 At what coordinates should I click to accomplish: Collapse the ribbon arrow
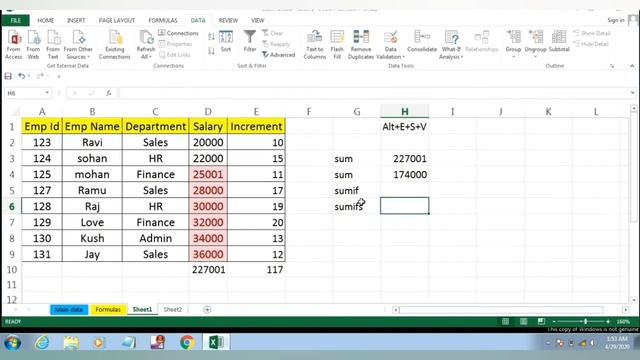[632, 66]
